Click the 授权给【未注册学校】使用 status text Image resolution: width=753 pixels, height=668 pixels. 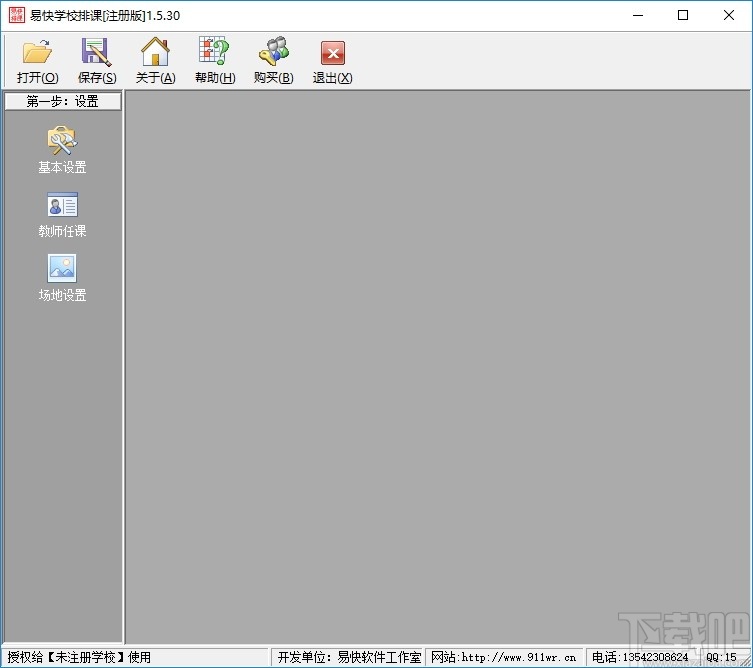coord(79,657)
